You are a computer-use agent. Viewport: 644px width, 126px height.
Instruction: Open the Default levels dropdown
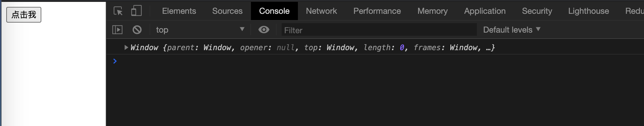click(x=512, y=30)
